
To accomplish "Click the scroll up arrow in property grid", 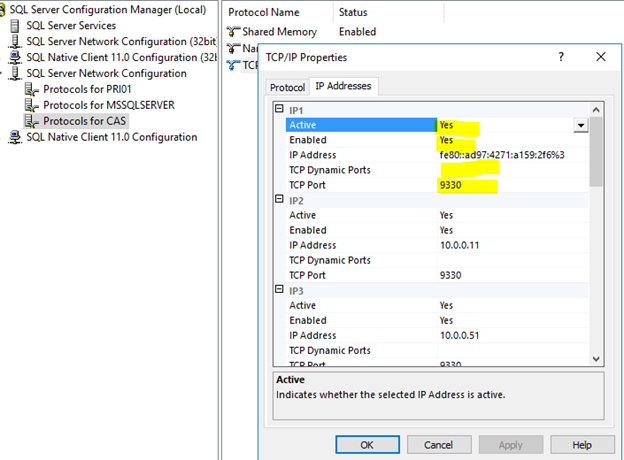I will click(596, 110).
